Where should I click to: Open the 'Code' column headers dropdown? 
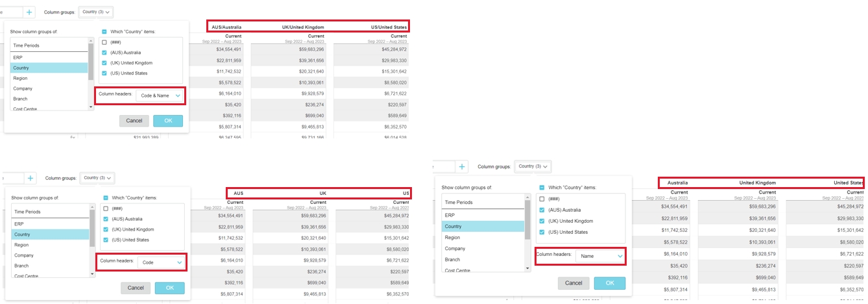pyautogui.click(x=162, y=262)
